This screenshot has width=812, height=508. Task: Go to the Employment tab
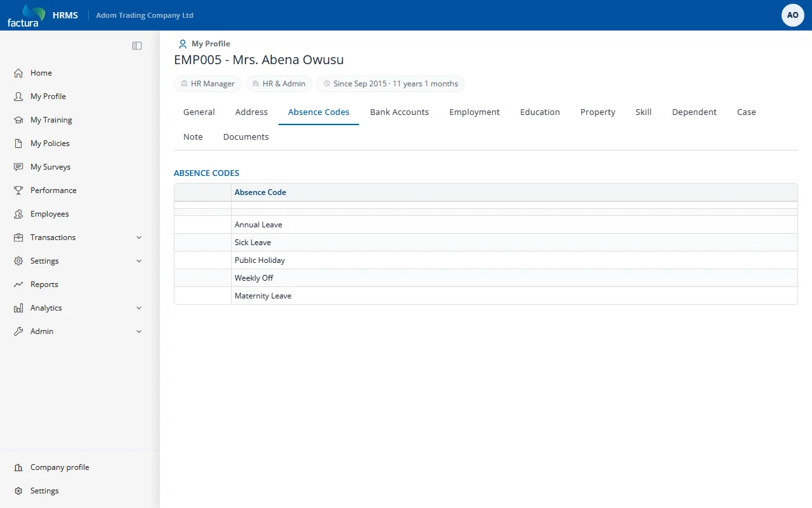point(475,112)
